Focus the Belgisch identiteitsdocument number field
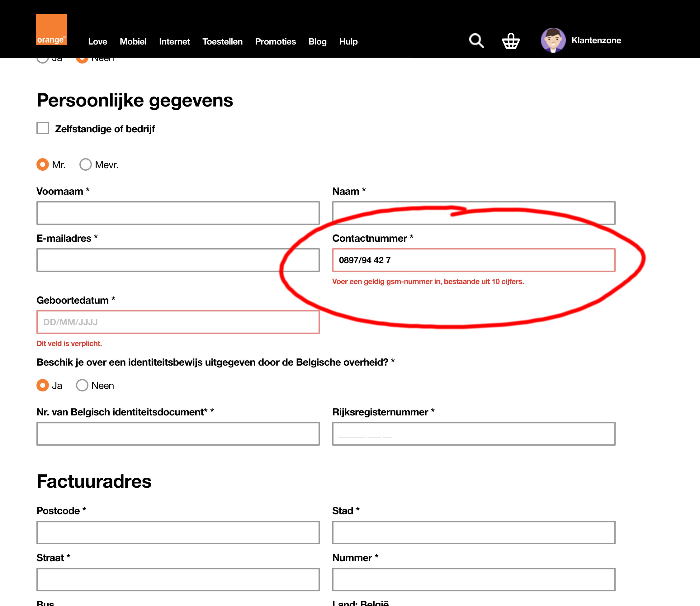 click(x=178, y=434)
